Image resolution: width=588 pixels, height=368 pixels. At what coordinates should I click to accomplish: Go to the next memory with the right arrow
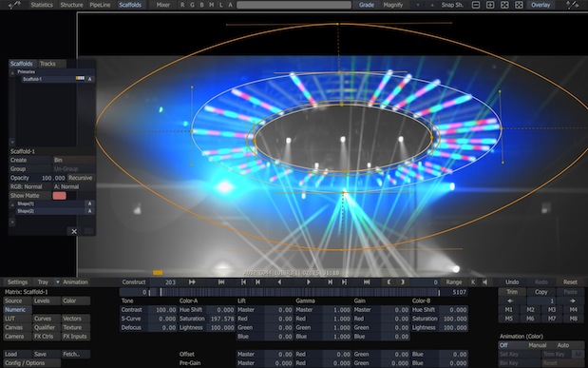(x=572, y=300)
